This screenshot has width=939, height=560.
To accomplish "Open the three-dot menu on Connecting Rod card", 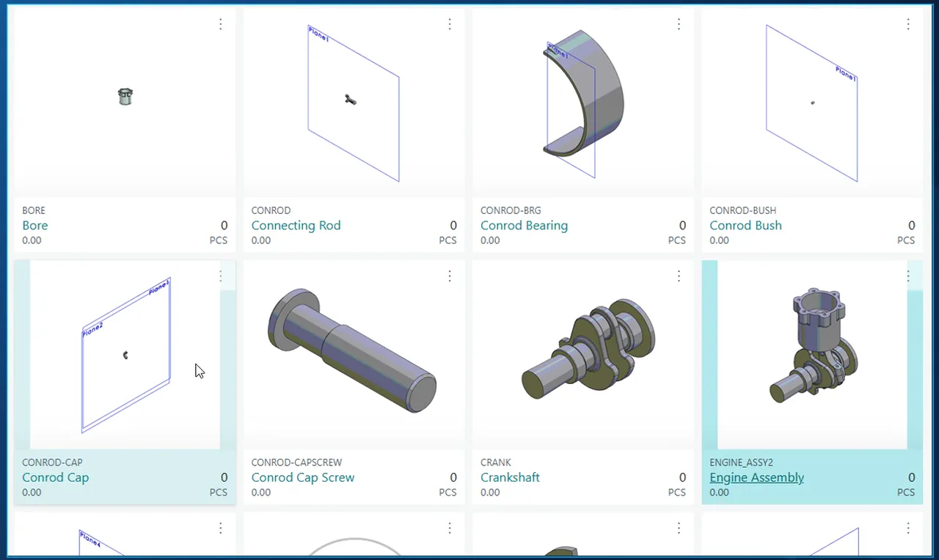I will [x=450, y=24].
